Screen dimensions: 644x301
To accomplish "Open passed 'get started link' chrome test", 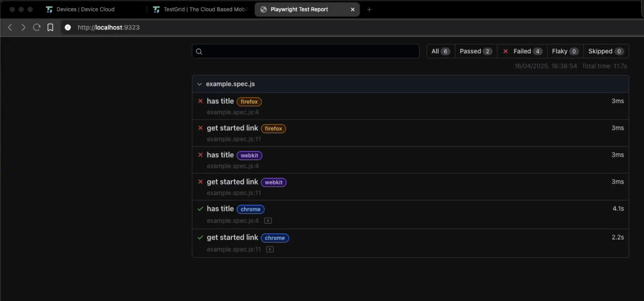I will coord(232,237).
